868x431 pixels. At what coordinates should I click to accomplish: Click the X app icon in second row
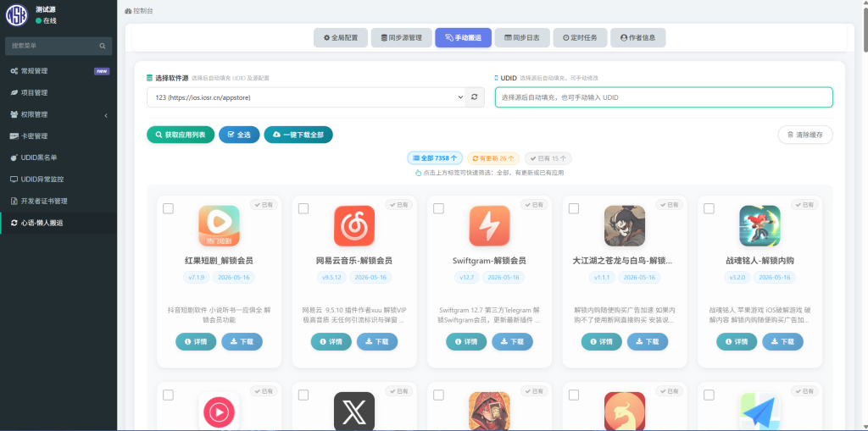[x=354, y=411]
